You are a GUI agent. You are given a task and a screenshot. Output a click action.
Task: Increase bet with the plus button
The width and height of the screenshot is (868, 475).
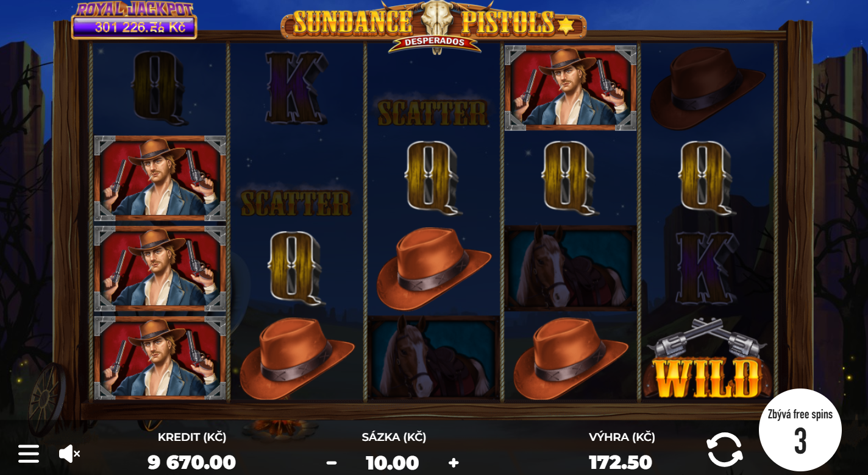pyautogui.click(x=454, y=463)
